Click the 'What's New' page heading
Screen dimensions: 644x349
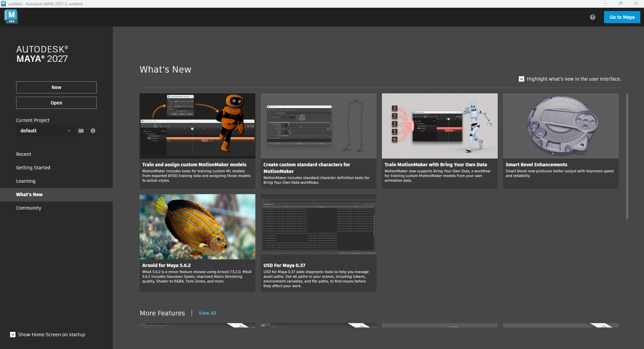(165, 70)
